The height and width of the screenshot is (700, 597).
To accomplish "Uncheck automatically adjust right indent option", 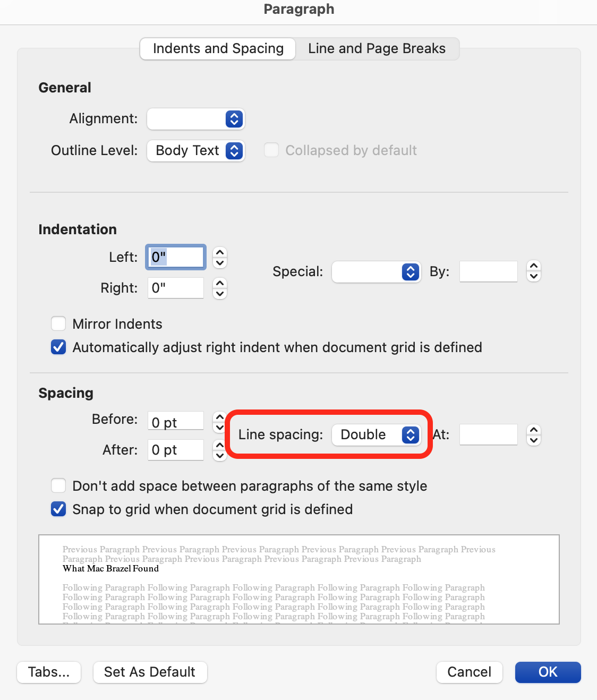I will (58, 347).
